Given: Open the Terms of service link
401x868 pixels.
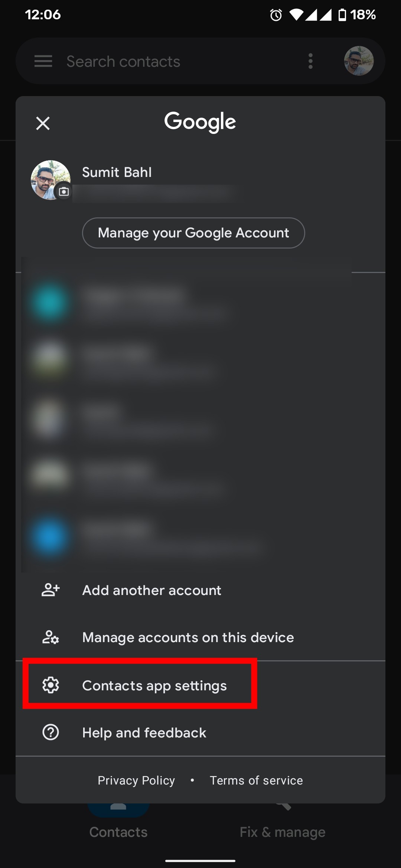Looking at the screenshot, I should click(256, 780).
